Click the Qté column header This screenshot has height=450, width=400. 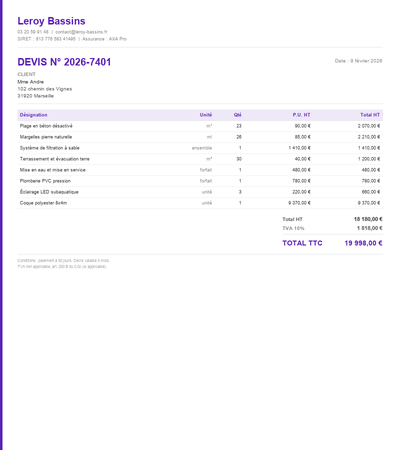pyautogui.click(x=237, y=115)
